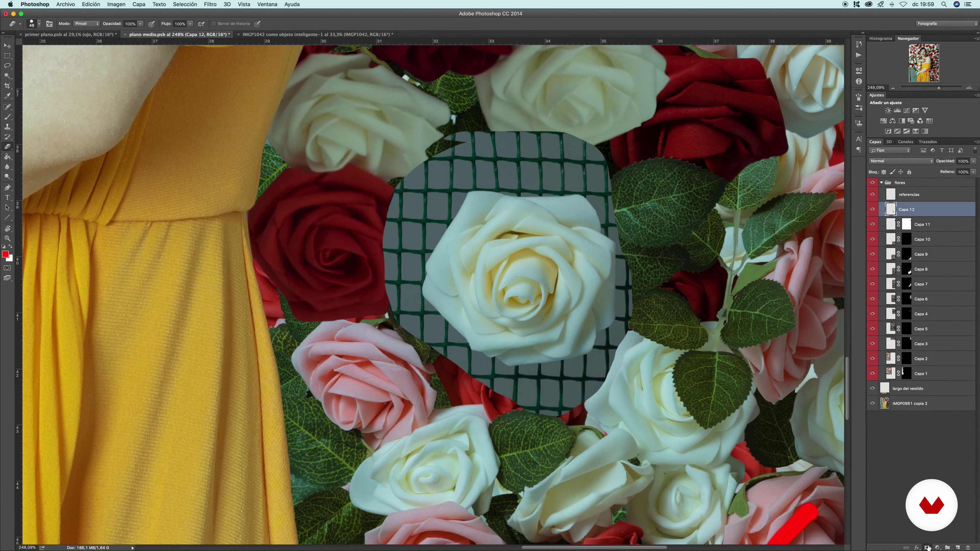This screenshot has height=551, width=980.
Task: Switch to primer plano.psb document tab
Action: pyautogui.click(x=70, y=34)
